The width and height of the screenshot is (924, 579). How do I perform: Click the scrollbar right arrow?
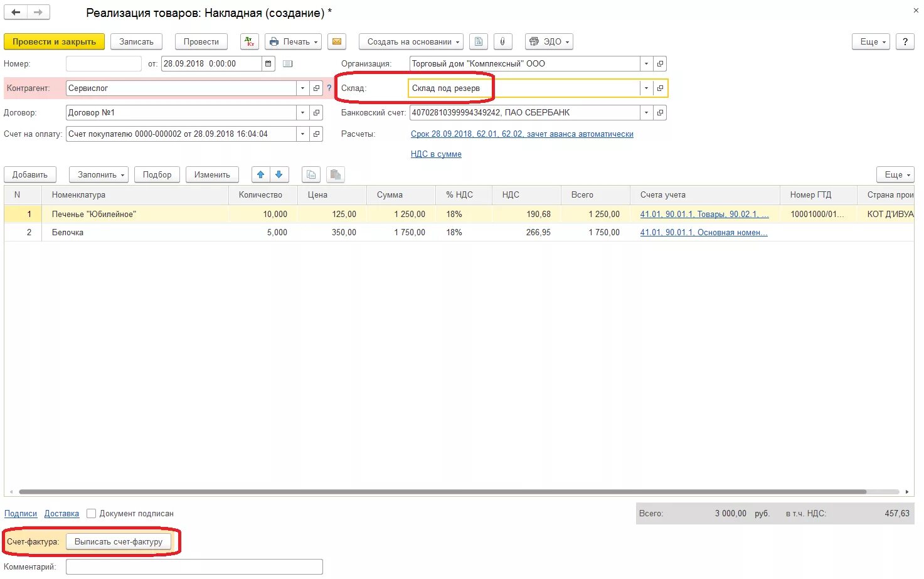click(907, 492)
